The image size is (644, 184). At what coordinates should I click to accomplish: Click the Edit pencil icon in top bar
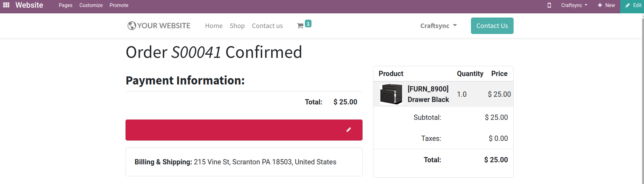[x=628, y=5]
